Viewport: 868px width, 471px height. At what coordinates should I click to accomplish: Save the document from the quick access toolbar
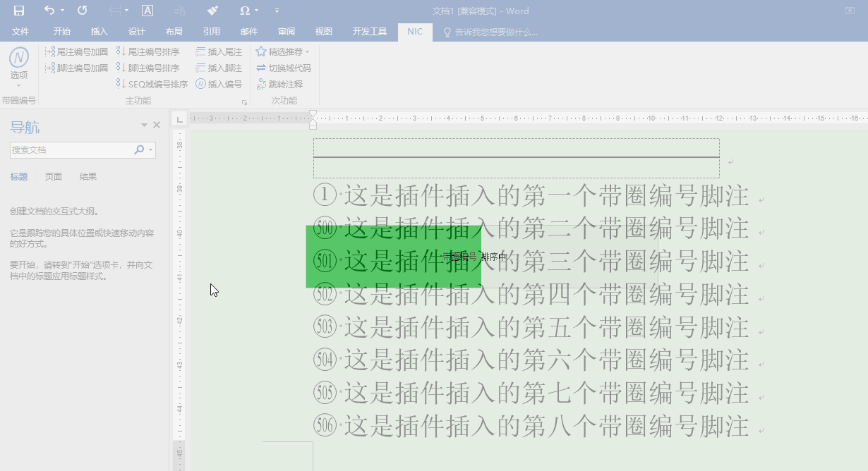19,11
